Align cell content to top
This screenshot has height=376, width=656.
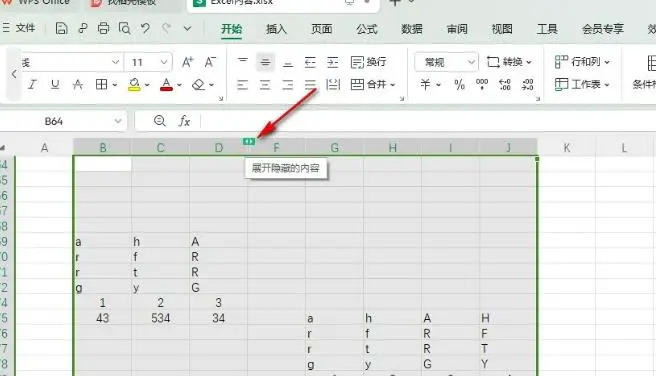tap(243, 62)
